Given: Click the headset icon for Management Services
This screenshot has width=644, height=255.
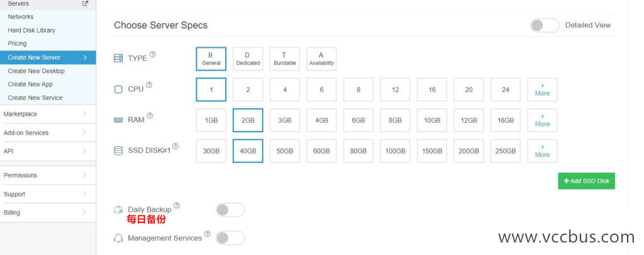Looking at the screenshot, I should (x=118, y=238).
